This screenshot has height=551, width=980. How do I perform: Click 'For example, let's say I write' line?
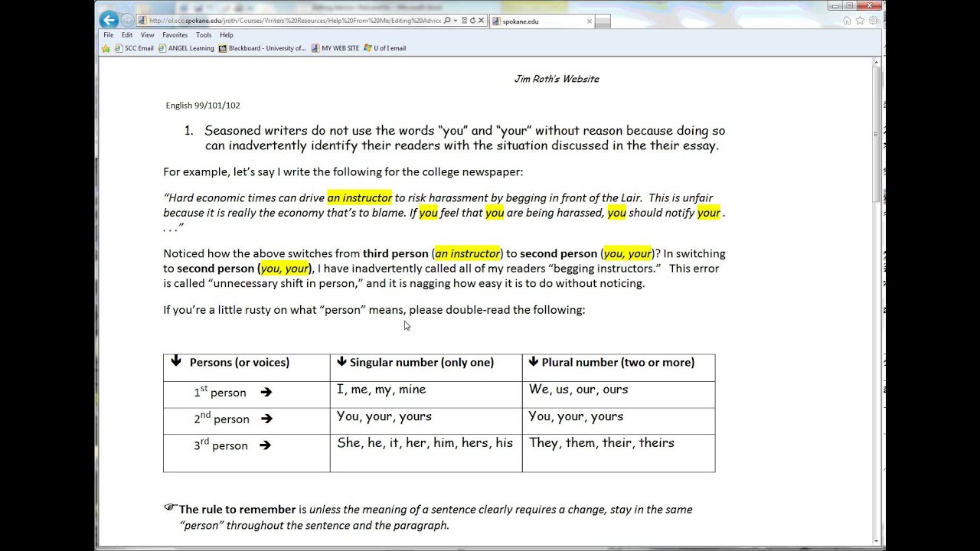pyautogui.click(x=343, y=172)
